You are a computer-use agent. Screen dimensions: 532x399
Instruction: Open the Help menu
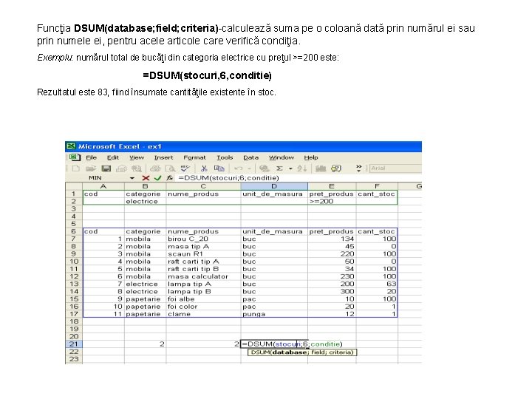coord(311,157)
